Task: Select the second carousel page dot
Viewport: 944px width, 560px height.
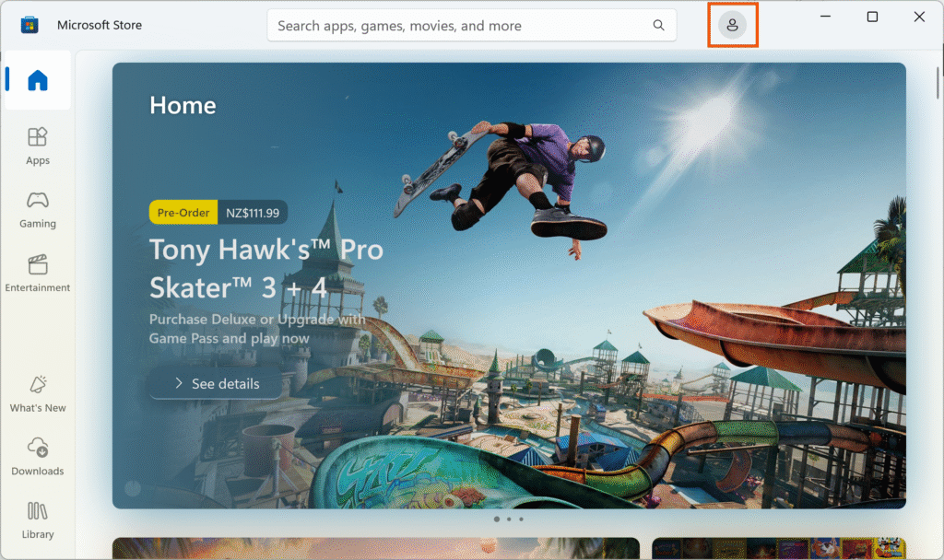Action: coord(509,519)
